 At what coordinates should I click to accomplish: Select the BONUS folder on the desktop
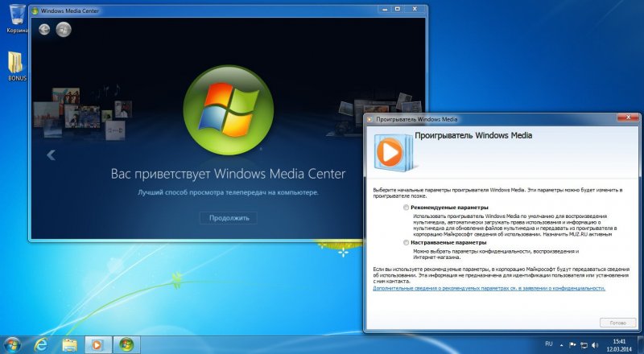[x=17, y=66]
